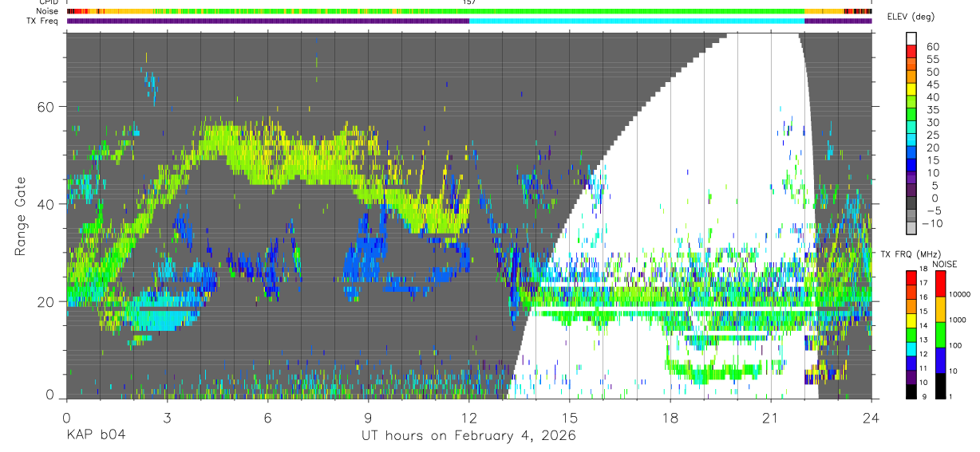Click the yellow swatch of the ELEV colorbar

click(912, 89)
